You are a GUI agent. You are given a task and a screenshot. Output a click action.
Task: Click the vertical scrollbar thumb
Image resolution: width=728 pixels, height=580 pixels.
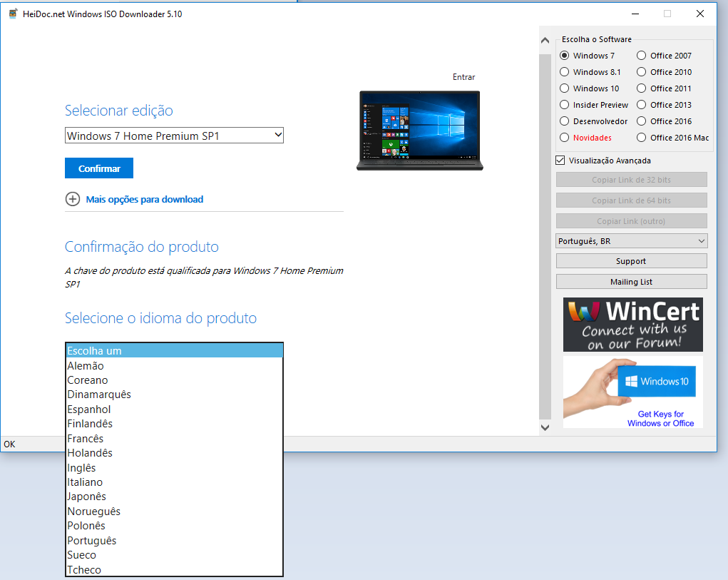tap(545, 237)
